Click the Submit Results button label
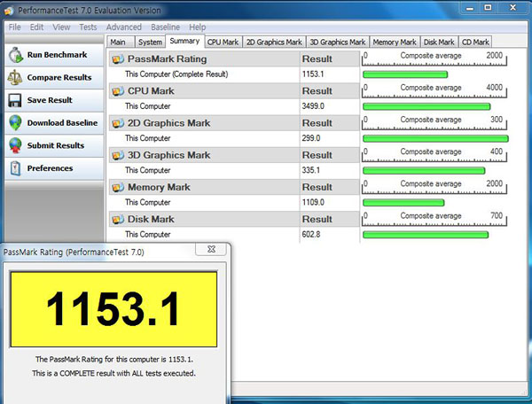This screenshot has height=404, width=532. click(x=56, y=145)
